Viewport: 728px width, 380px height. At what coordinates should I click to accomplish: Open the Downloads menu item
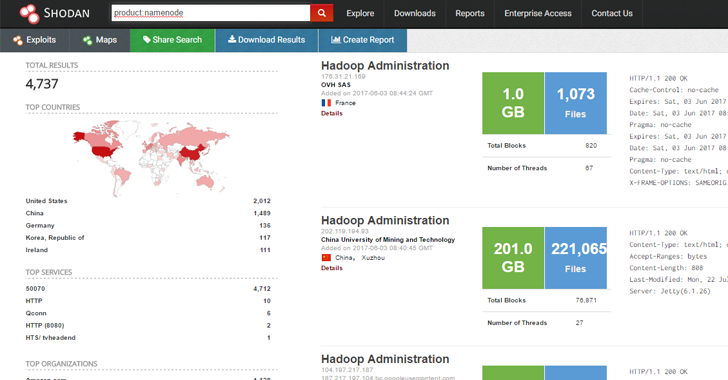(x=415, y=13)
